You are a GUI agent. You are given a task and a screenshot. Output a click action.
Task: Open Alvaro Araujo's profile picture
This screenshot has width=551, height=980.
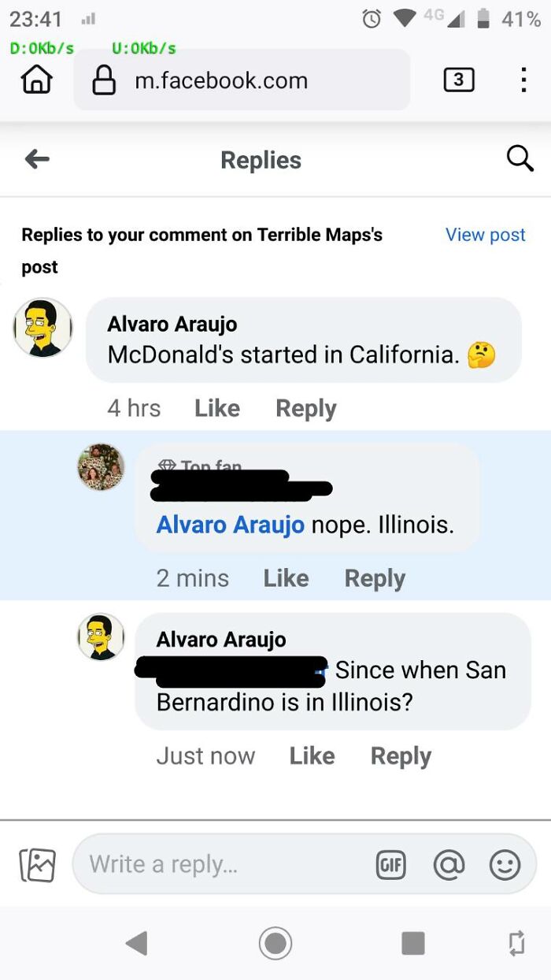[x=42, y=329]
